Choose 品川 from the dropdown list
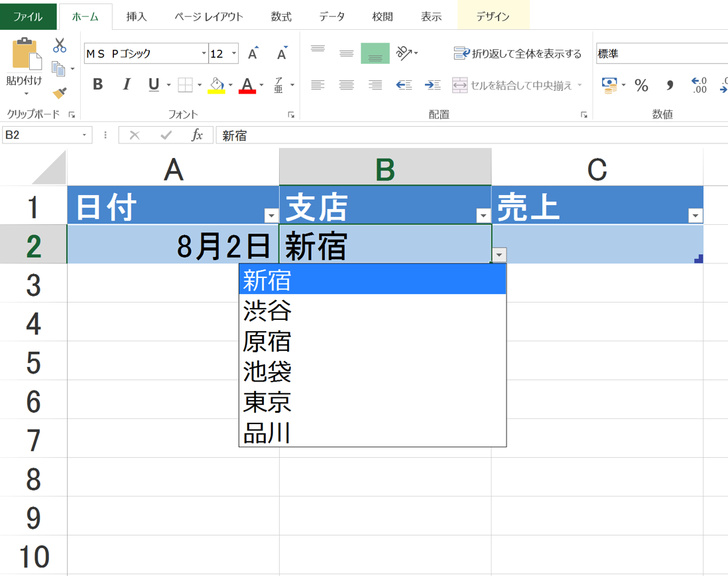The height and width of the screenshot is (576, 728). [373, 433]
